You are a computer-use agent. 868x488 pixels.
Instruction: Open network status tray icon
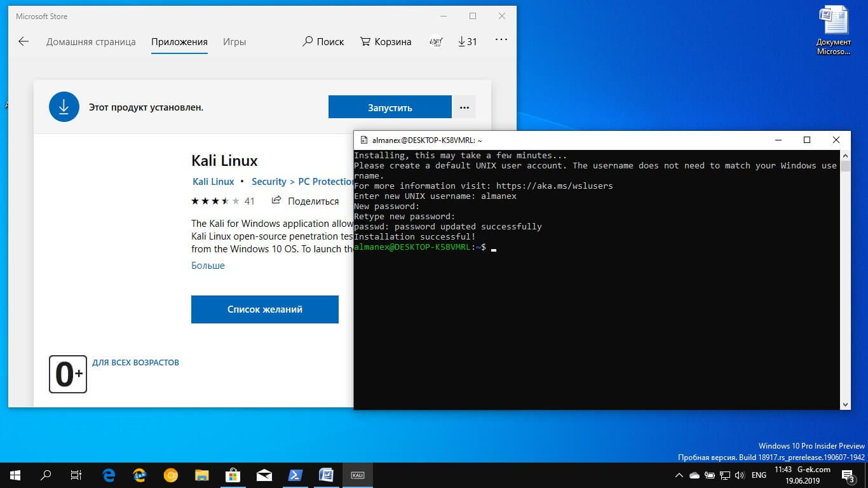coord(724,475)
